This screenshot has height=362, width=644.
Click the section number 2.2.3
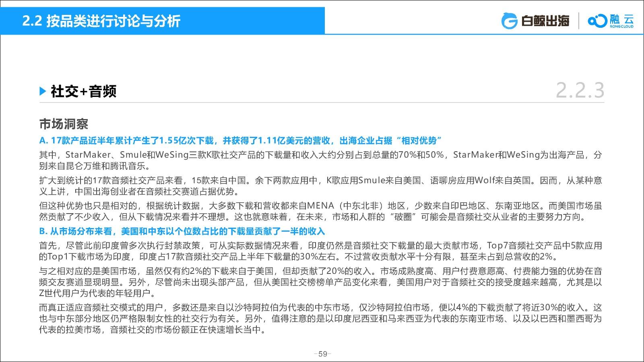pyautogui.click(x=580, y=90)
